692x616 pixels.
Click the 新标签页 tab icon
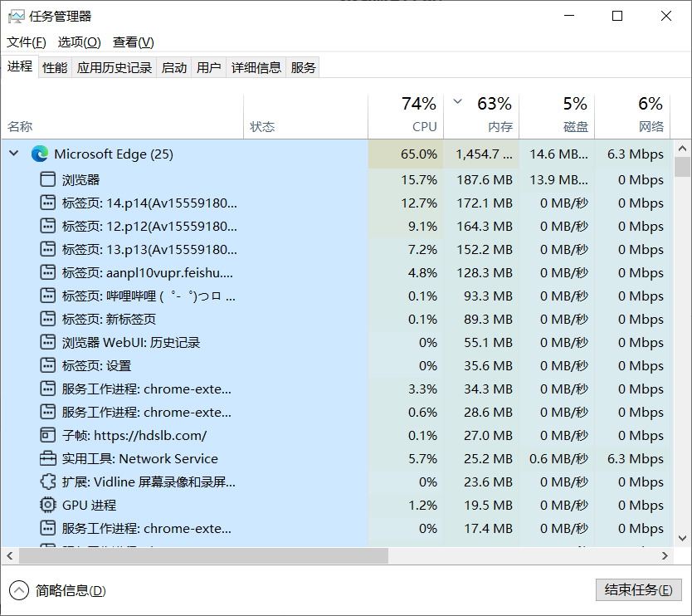(46, 319)
